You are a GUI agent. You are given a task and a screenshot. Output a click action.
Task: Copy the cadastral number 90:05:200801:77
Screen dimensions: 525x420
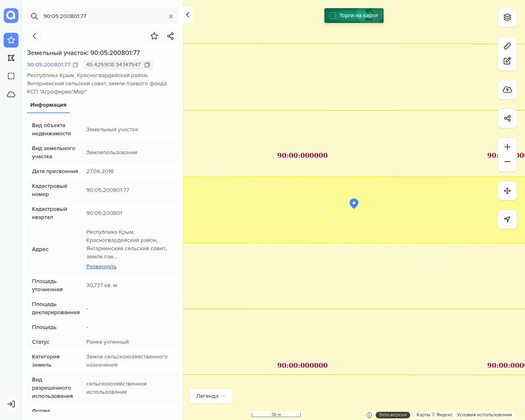[x=75, y=65]
